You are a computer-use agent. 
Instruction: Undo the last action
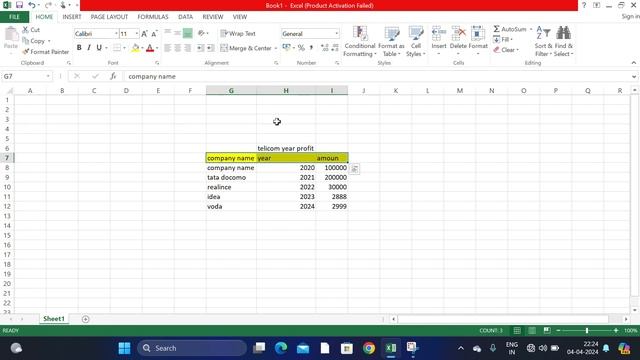click(32, 5)
